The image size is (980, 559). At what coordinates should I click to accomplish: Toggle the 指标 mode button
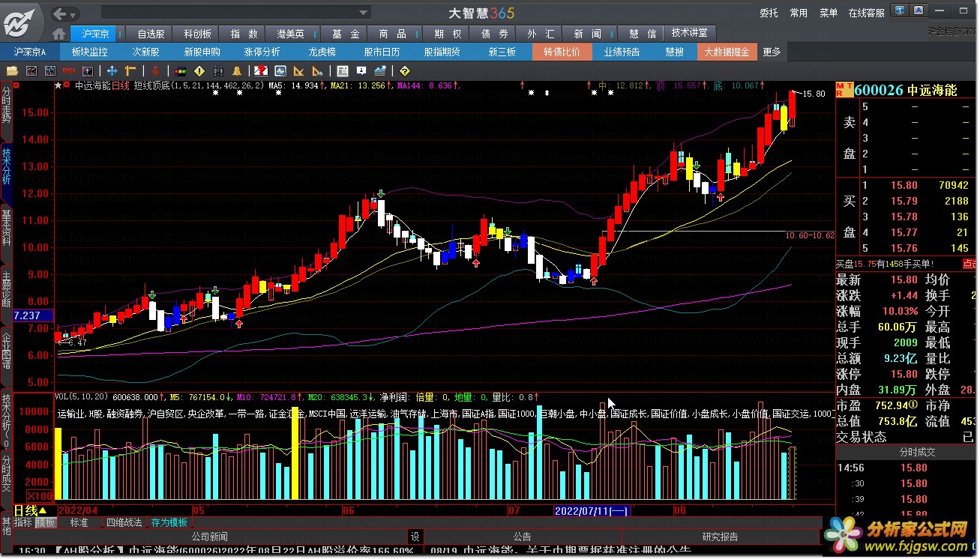pos(23,522)
